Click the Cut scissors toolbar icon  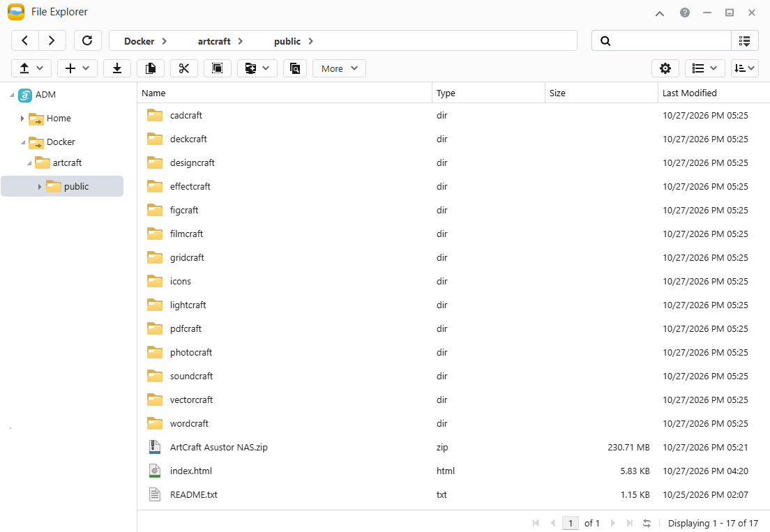point(183,68)
